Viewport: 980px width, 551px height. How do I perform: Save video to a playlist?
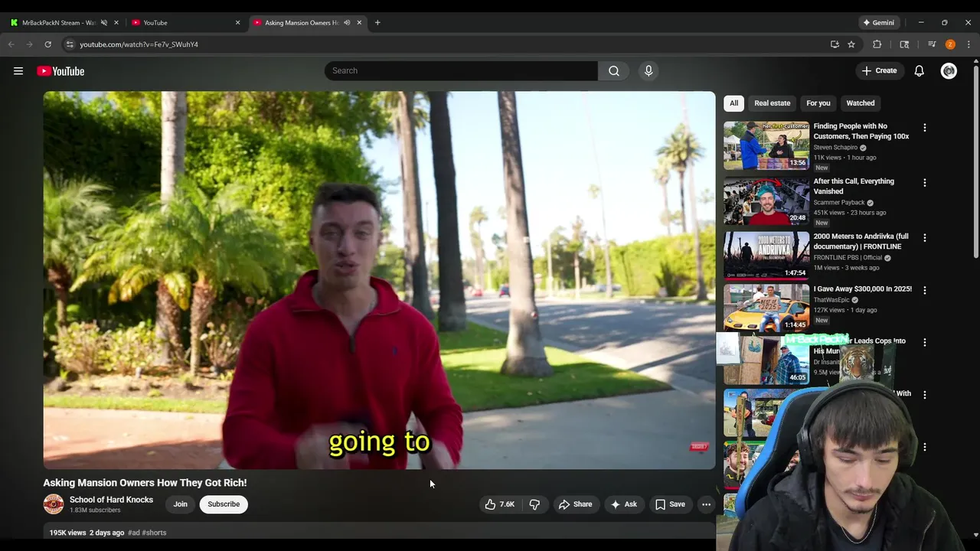coord(670,504)
